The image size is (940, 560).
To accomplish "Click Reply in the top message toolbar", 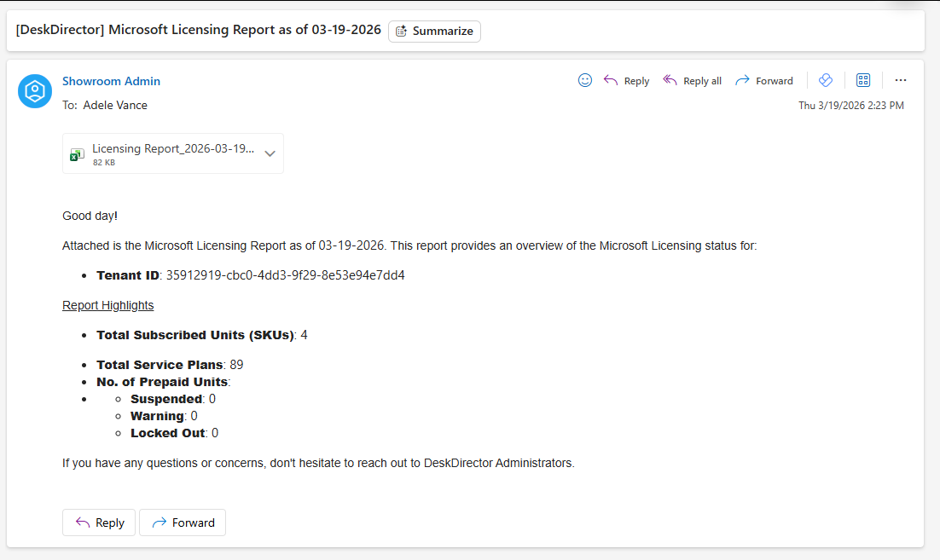I will tap(627, 81).
